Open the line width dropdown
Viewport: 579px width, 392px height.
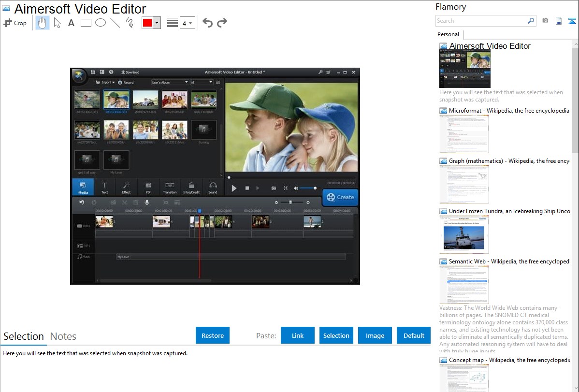pyautogui.click(x=187, y=23)
